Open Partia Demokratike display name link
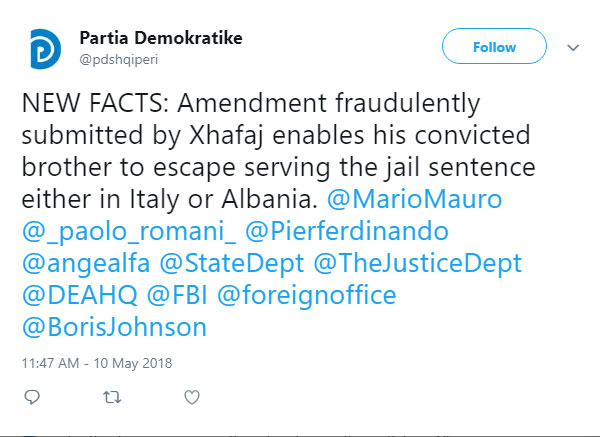600x437 pixels. 161,38
